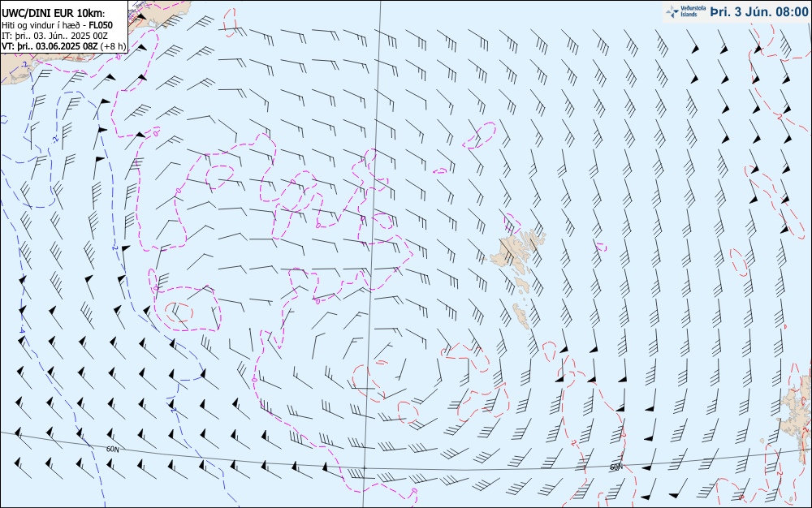The height and width of the screenshot is (508, 812).
Task: Click the 'IT: þri.. 03. Jún.. 2025 00Z' line
Action: pos(54,36)
